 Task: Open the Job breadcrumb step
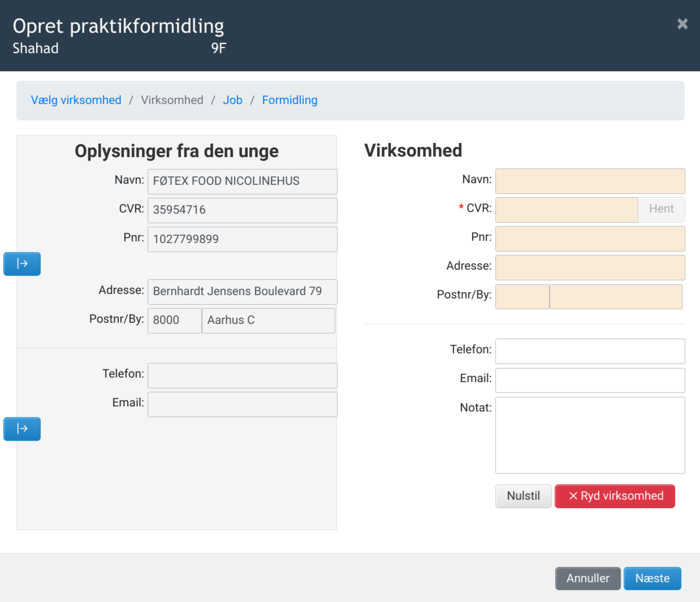[x=232, y=100]
